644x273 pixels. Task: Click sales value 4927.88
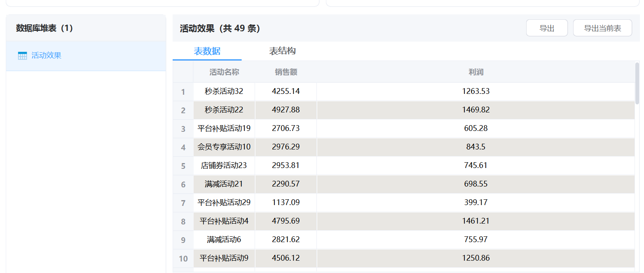[286, 110]
